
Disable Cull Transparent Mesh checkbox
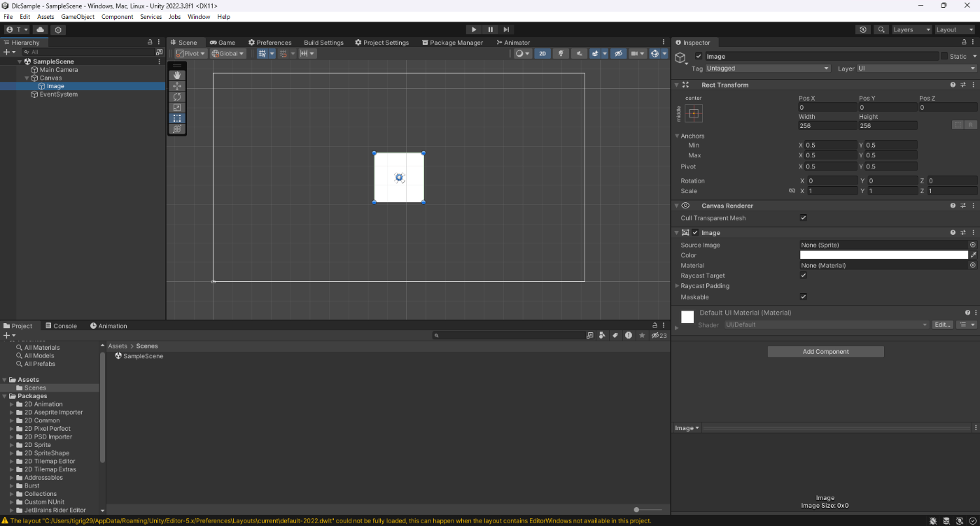coord(804,218)
